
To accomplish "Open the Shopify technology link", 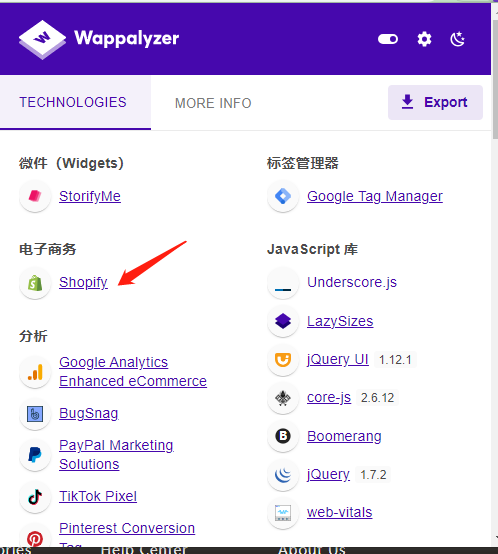I will click(x=83, y=282).
